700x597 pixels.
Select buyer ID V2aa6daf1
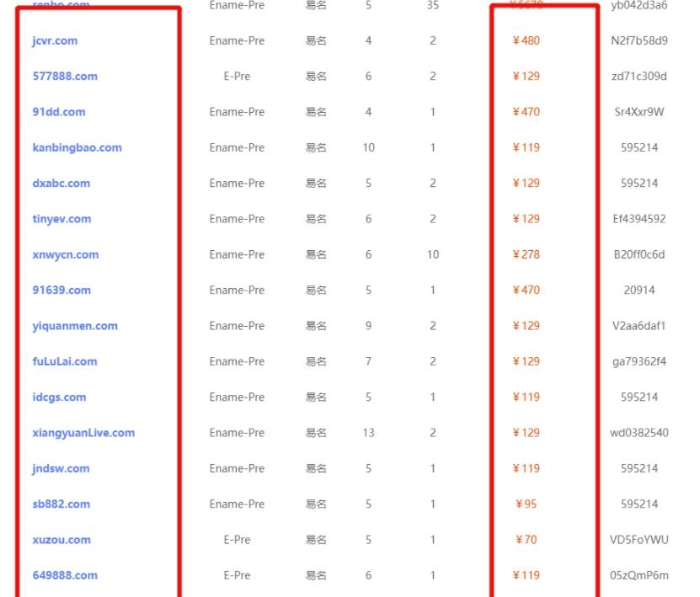[x=639, y=326]
